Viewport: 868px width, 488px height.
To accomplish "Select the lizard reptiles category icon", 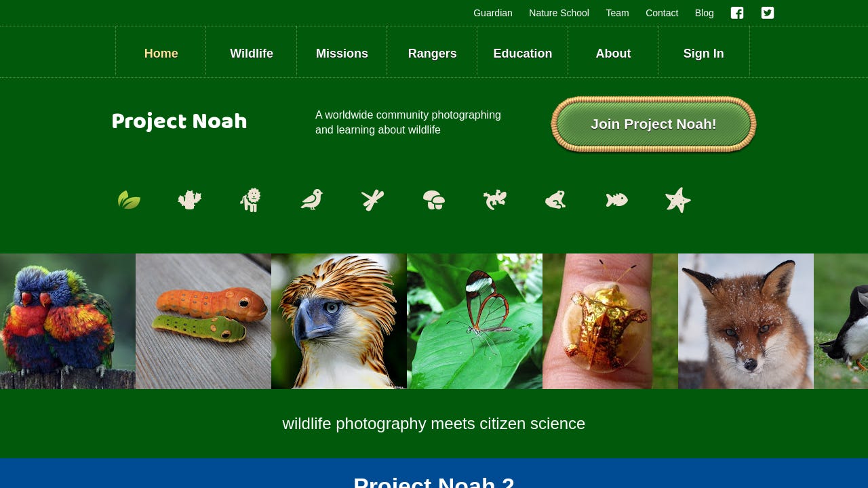I will coord(495,200).
